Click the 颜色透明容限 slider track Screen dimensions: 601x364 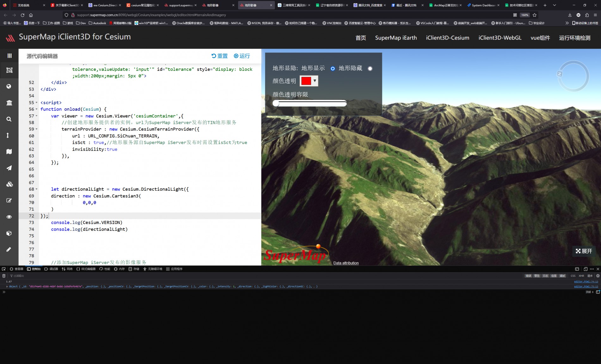point(310,103)
